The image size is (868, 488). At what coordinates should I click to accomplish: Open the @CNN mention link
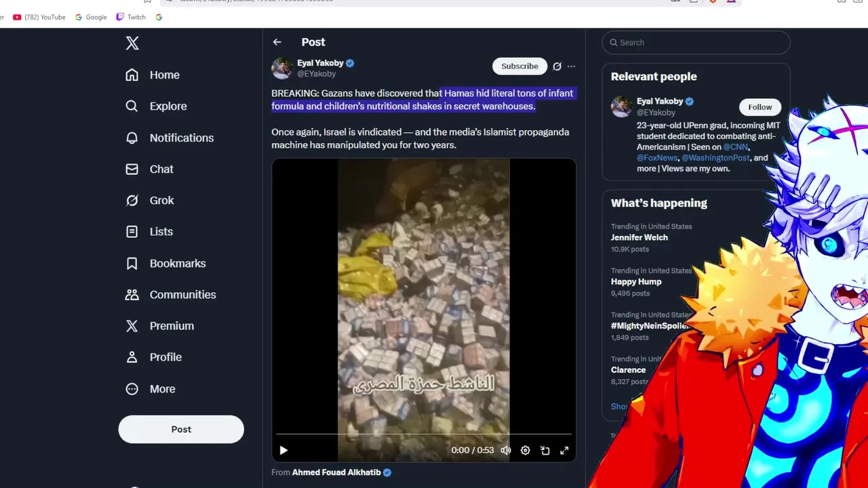tap(736, 146)
